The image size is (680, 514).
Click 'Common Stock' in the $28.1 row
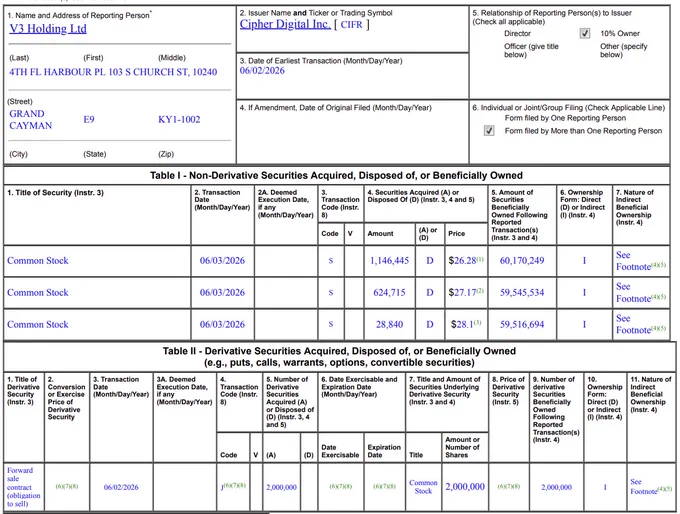tap(38, 324)
